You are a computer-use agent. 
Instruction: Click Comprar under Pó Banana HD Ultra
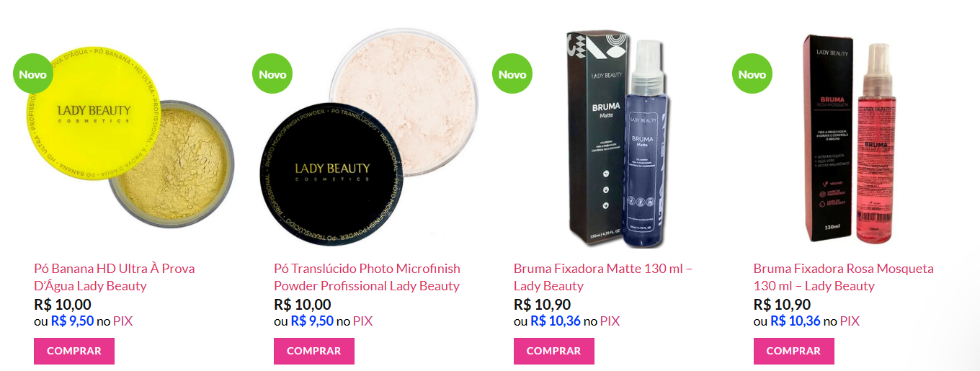74,351
